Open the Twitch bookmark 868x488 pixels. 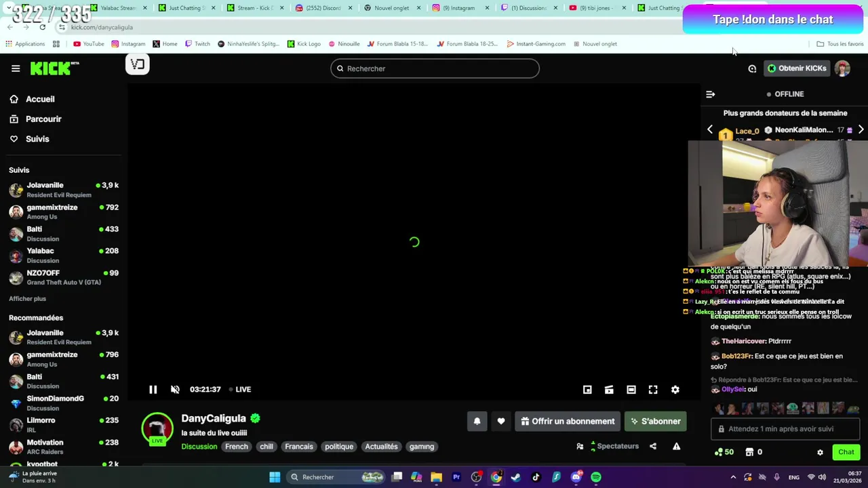(197, 44)
